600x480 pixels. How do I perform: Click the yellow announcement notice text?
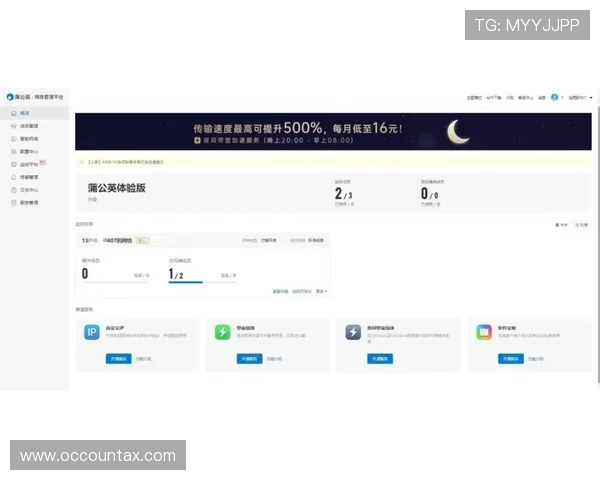click(x=126, y=162)
